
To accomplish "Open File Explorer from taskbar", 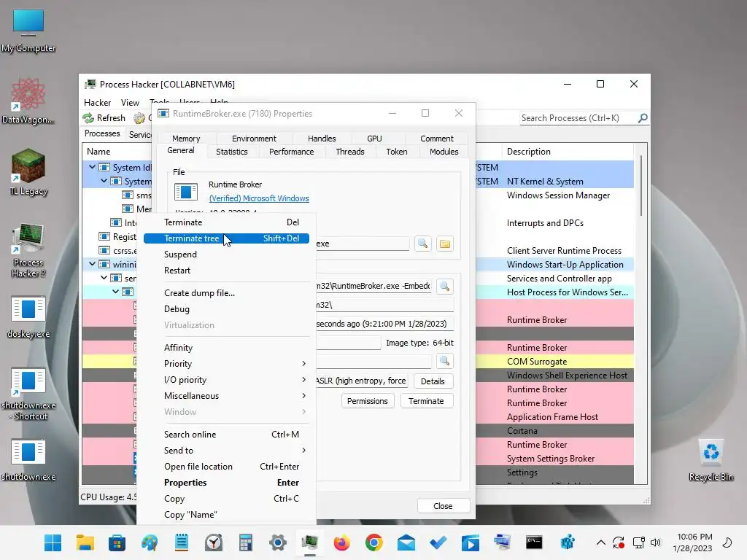I will pos(85,542).
